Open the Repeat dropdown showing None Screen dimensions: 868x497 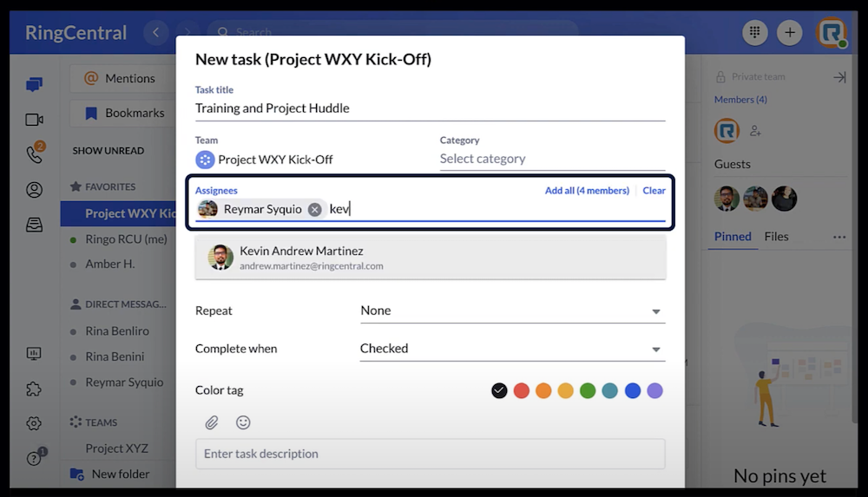[512, 311]
